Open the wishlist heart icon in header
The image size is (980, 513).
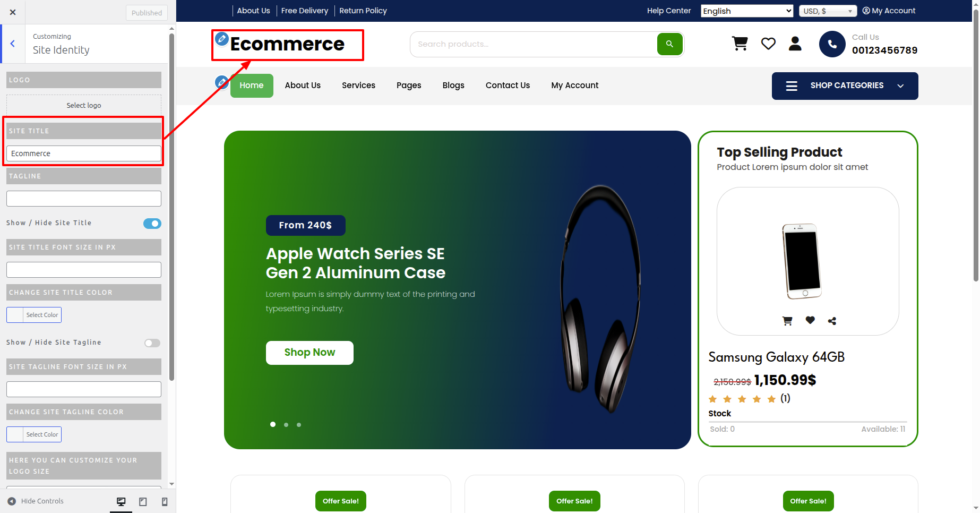pyautogui.click(x=768, y=44)
